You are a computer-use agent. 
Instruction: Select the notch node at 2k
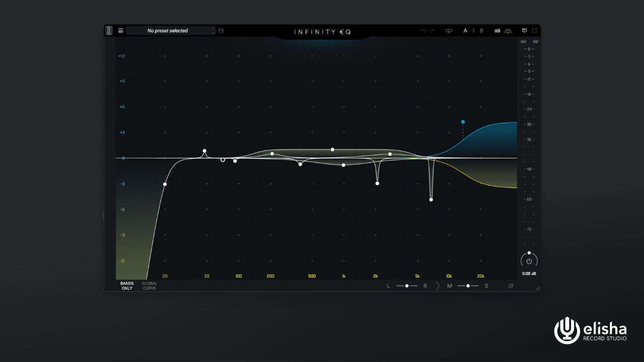377,184
